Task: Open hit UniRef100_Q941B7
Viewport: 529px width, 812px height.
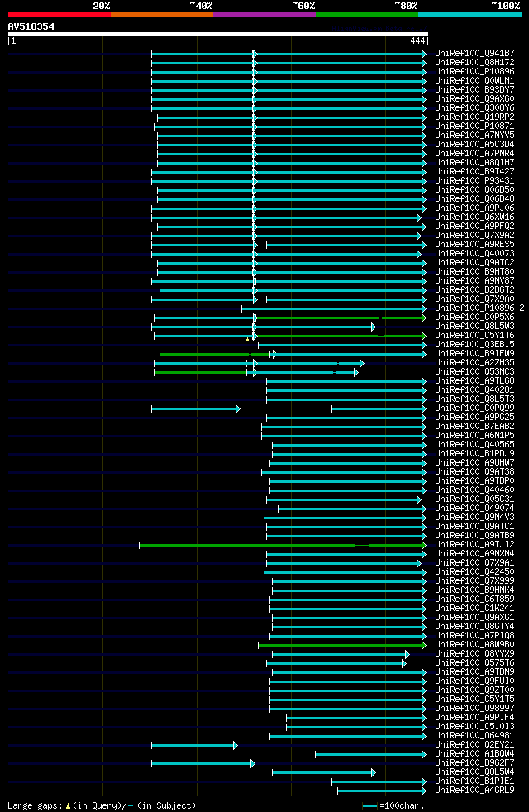Action: (x=474, y=54)
